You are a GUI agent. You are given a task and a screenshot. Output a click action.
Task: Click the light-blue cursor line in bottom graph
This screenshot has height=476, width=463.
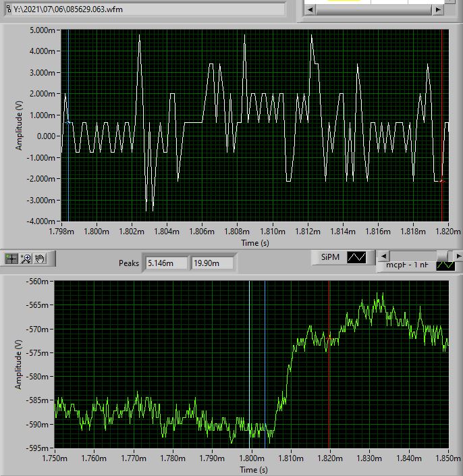pos(250,365)
